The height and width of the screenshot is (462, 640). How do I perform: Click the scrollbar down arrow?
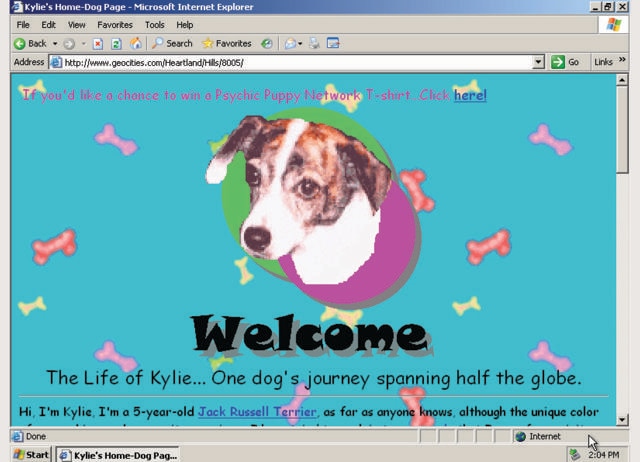tap(622, 419)
